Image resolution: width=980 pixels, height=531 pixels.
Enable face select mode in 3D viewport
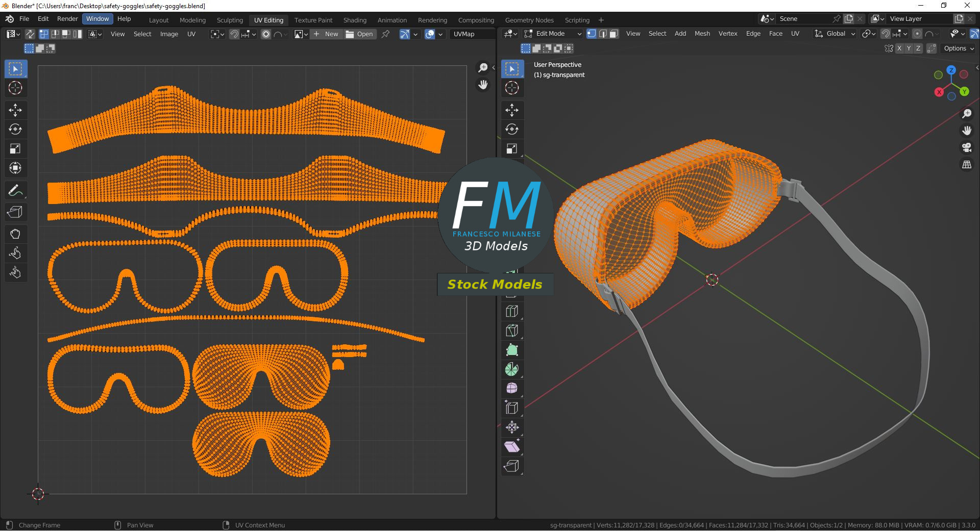point(614,34)
